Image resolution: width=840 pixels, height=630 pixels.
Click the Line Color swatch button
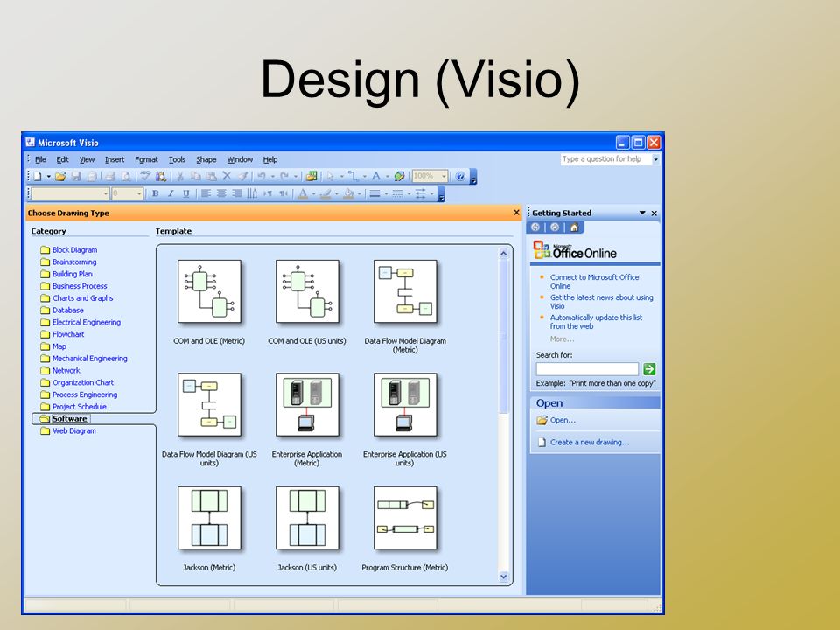coord(325,193)
